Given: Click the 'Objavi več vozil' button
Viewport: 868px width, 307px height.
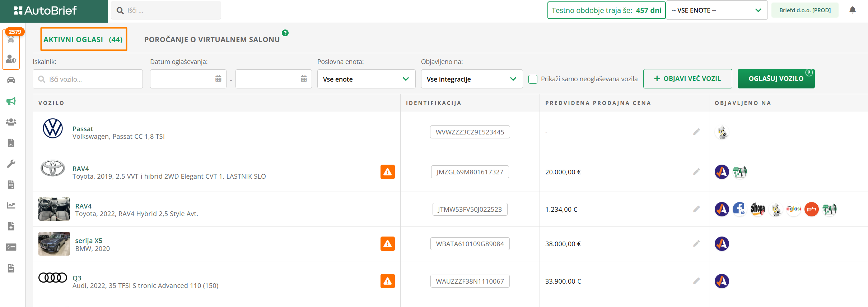Looking at the screenshot, I should [687, 79].
